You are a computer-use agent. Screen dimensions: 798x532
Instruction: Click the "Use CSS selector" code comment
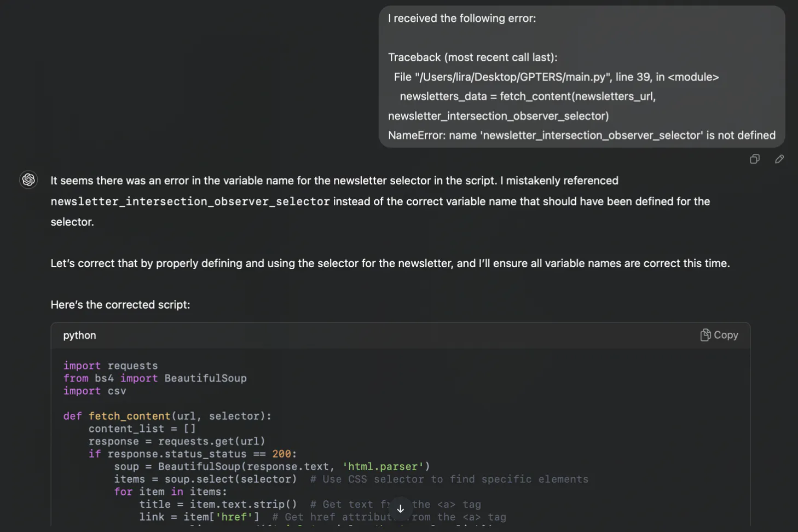pos(449,479)
